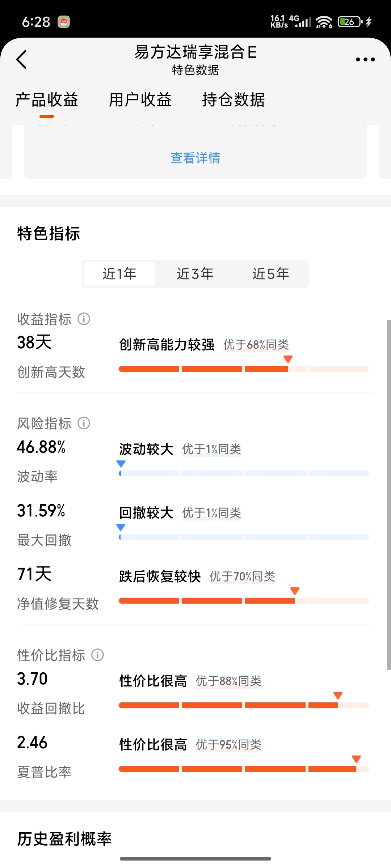Tap the 波动率 blue marker triangle
This screenshot has width=391, height=868.
click(121, 464)
